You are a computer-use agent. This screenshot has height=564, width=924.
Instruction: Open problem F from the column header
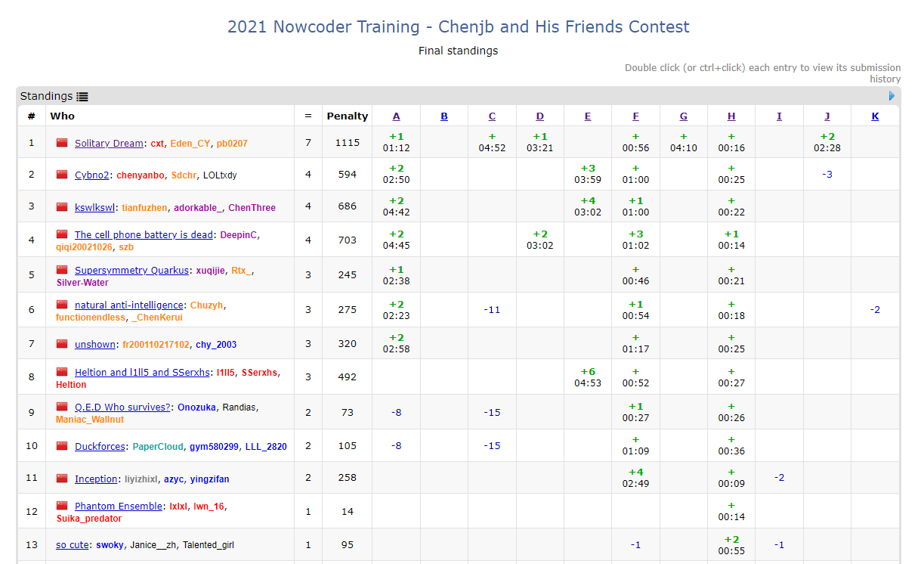pos(635,116)
